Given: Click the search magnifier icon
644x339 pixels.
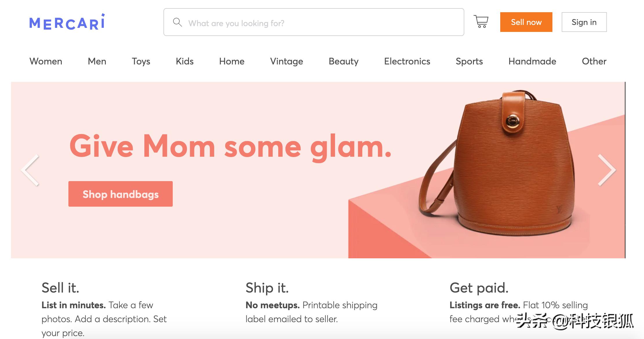Looking at the screenshot, I should click(x=177, y=22).
